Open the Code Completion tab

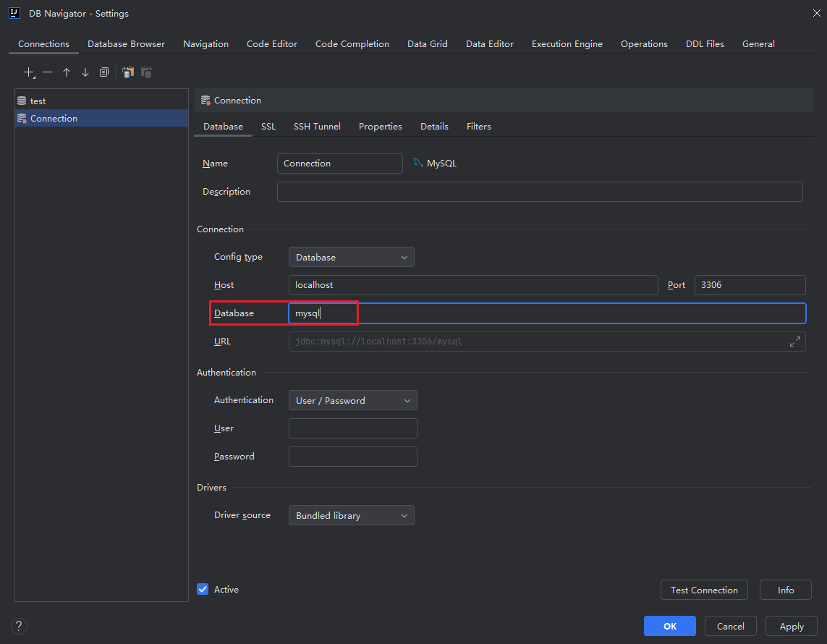pyautogui.click(x=352, y=43)
